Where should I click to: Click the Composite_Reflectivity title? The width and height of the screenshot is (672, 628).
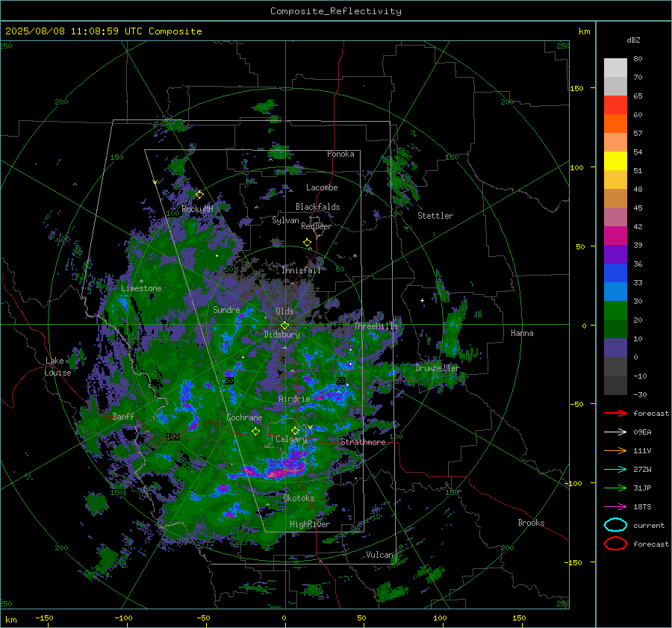click(x=336, y=11)
